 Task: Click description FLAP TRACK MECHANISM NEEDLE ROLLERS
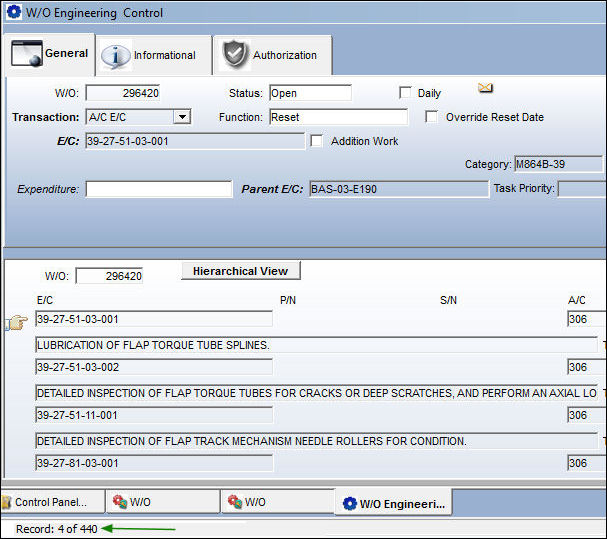(317, 441)
